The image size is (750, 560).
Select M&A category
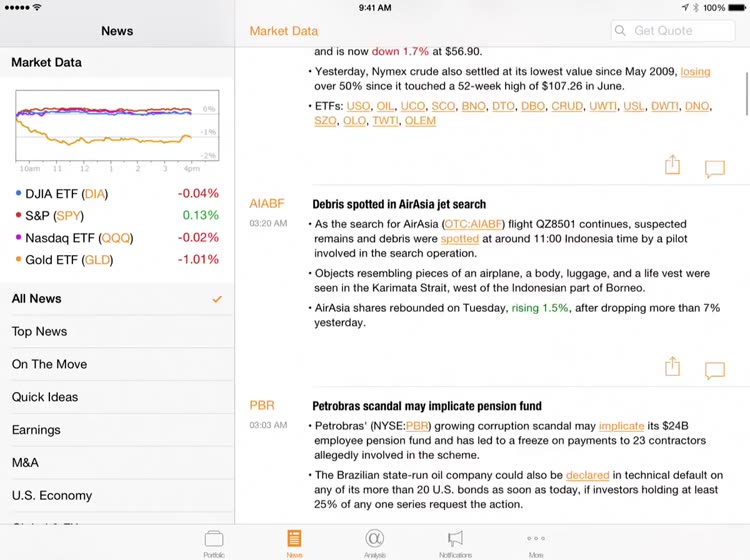tap(117, 462)
